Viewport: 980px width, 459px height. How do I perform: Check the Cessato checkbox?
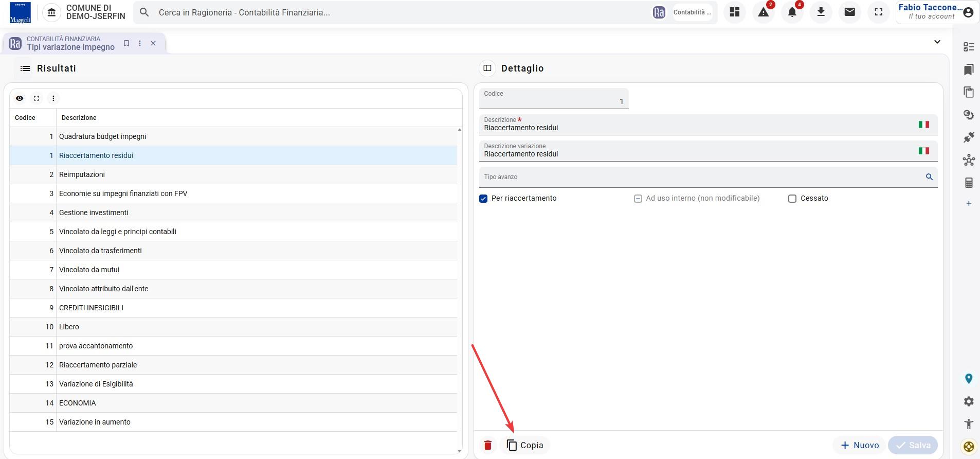click(792, 199)
